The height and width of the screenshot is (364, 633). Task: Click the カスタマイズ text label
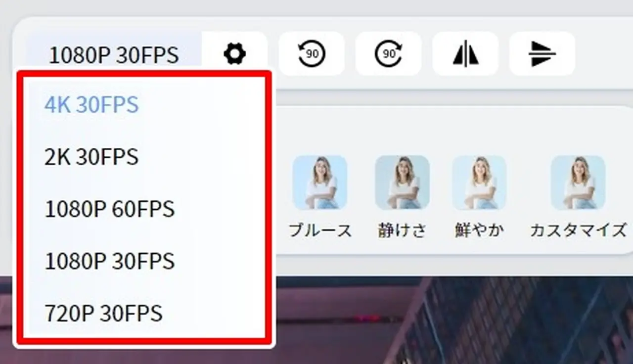(578, 230)
